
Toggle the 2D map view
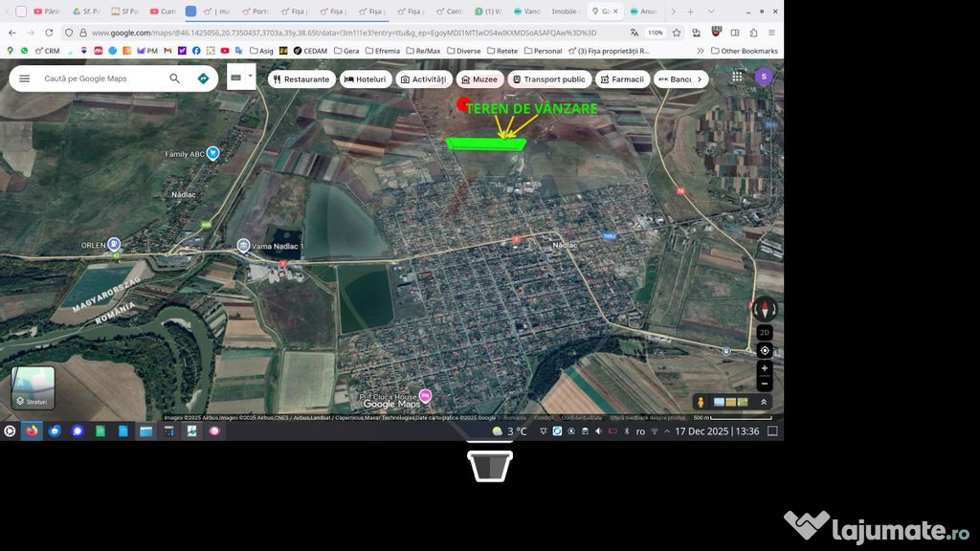click(x=764, y=332)
